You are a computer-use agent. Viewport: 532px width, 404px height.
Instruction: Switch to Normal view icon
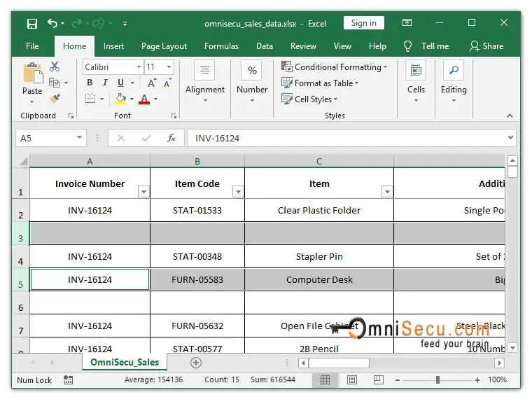(x=325, y=379)
